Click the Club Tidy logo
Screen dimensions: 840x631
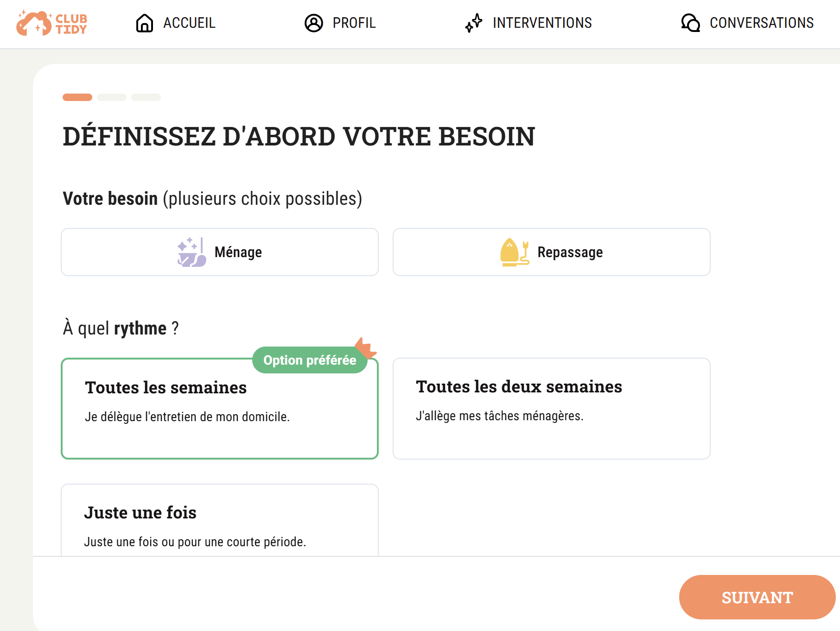point(51,23)
